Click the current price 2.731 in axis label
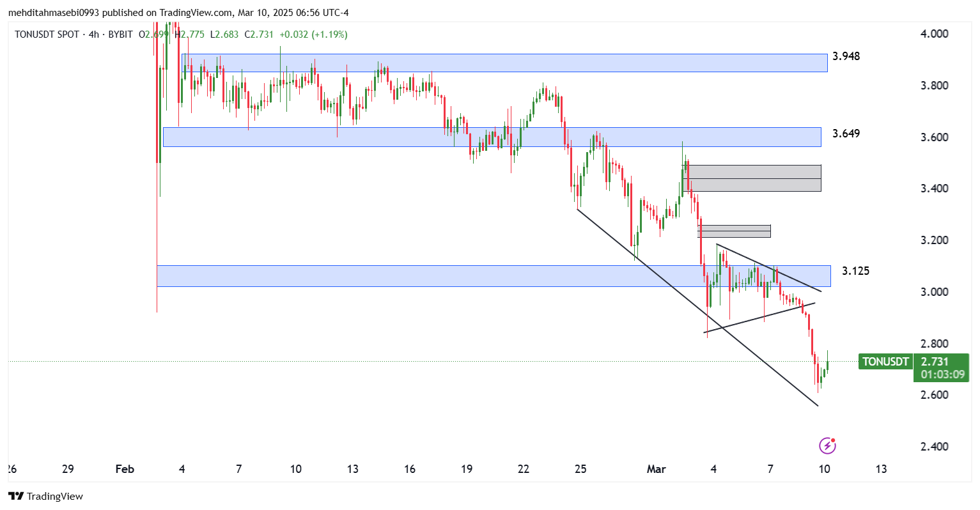The width and height of the screenshot is (980, 510). click(934, 362)
